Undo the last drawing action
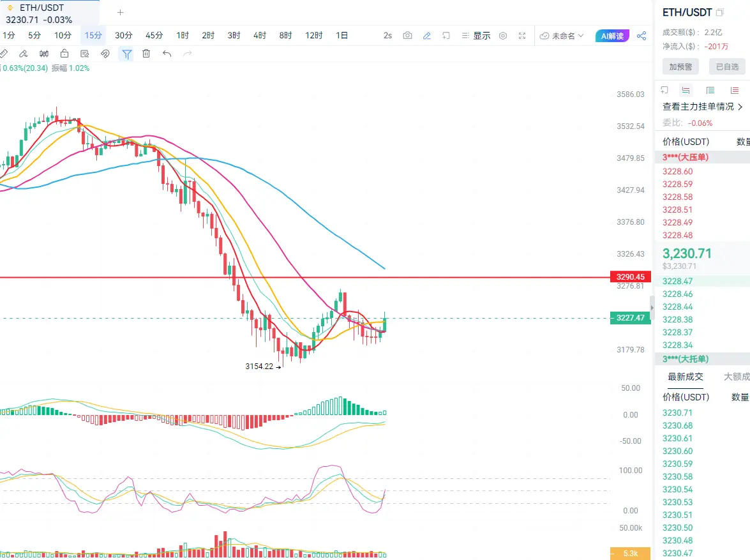750x560 pixels. pos(167,54)
